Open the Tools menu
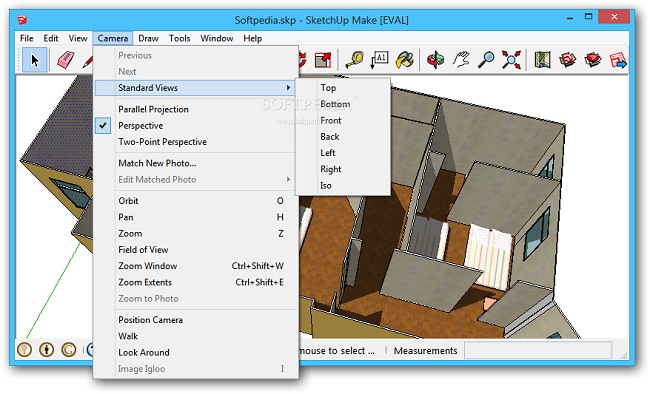650x394 pixels. (x=179, y=38)
